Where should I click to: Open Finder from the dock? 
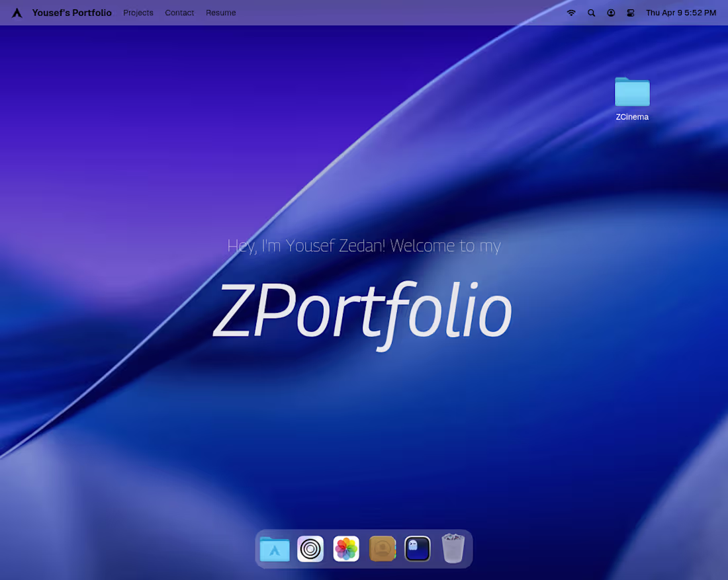pyautogui.click(x=275, y=549)
